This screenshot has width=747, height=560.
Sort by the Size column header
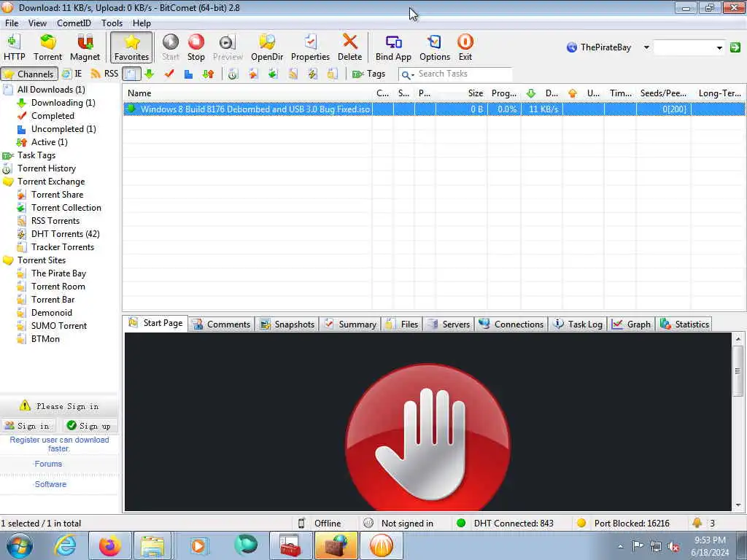tap(461, 93)
